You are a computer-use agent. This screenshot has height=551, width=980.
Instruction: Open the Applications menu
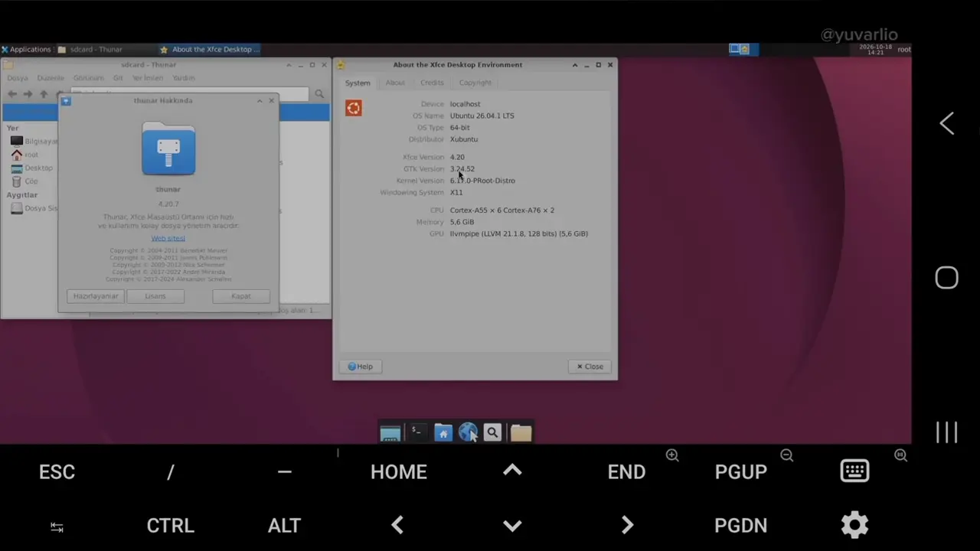26,49
